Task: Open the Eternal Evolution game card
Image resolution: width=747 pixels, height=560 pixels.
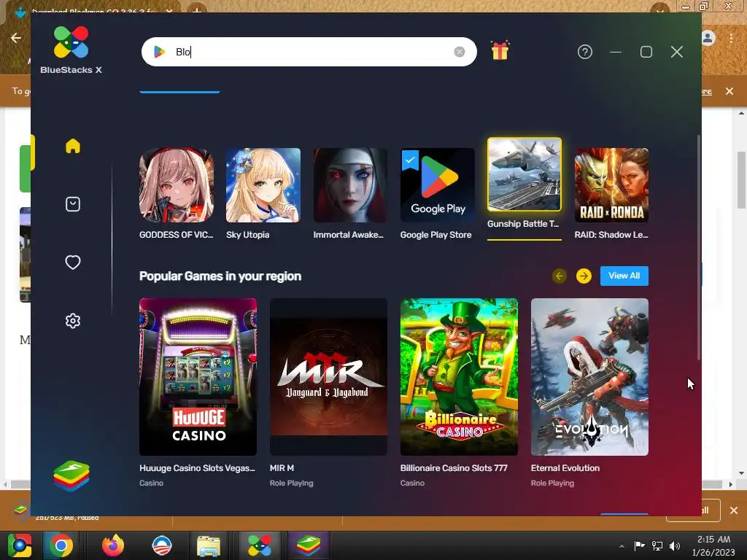Action: click(x=589, y=377)
